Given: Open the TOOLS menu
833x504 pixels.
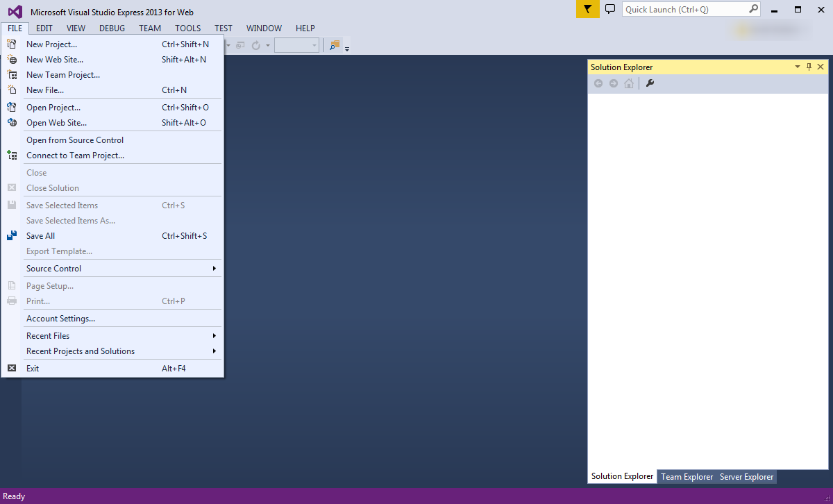Looking at the screenshot, I should pyautogui.click(x=187, y=28).
